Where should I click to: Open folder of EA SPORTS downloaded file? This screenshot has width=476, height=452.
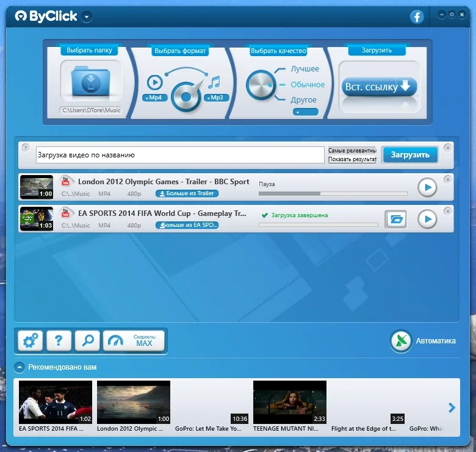[x=396, y=220]
